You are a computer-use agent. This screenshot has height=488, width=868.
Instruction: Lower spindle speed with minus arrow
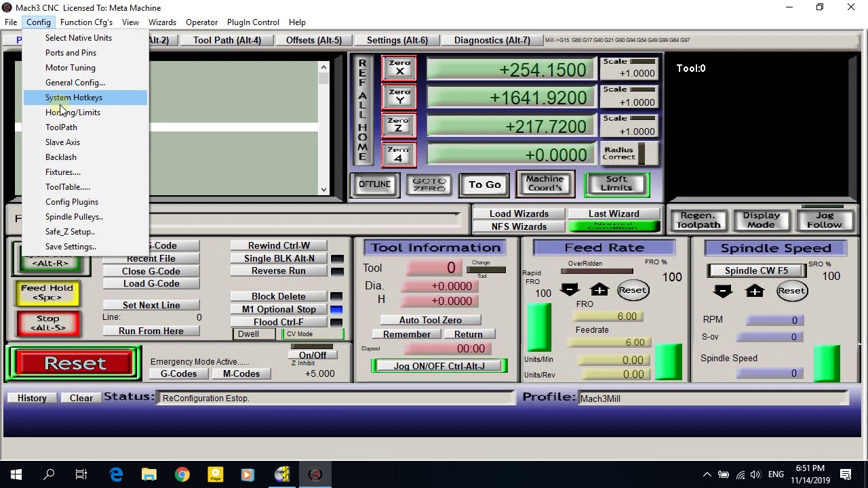point(723,291)
